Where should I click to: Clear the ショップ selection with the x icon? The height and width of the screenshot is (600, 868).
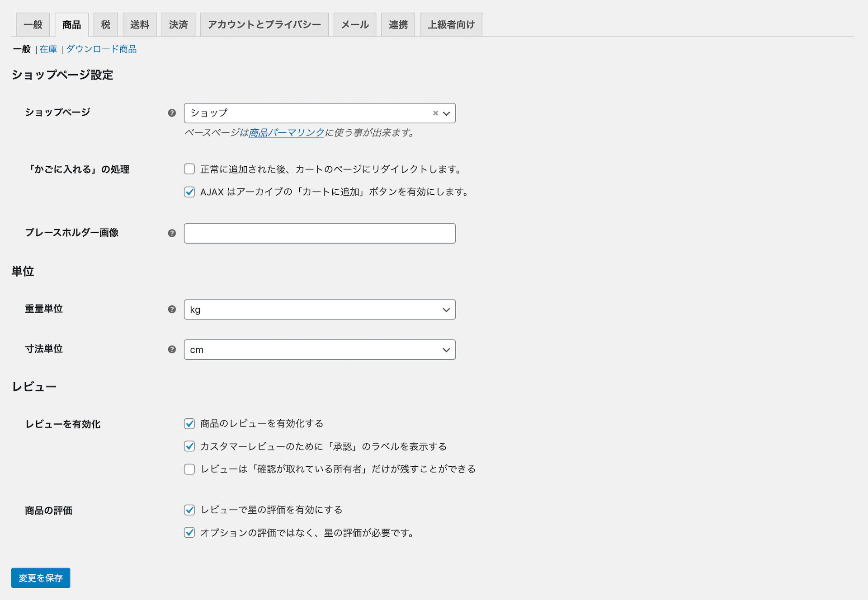point(435,113)
